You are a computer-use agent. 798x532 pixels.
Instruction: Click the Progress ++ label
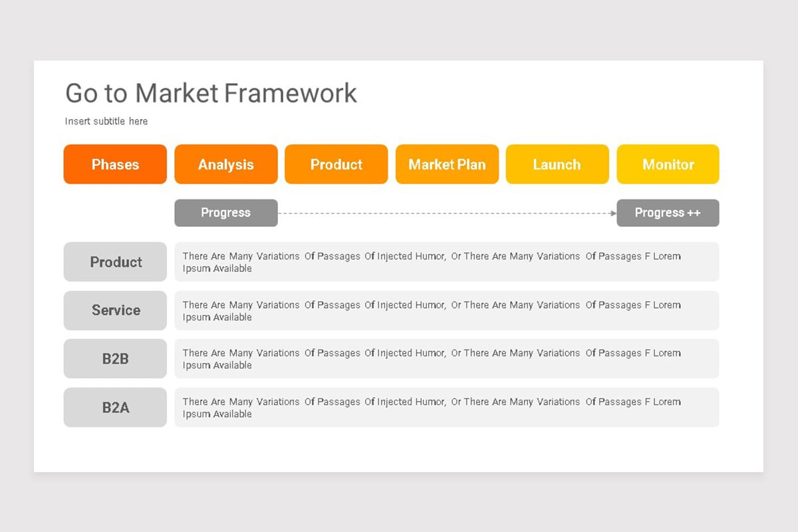[668, 213]
